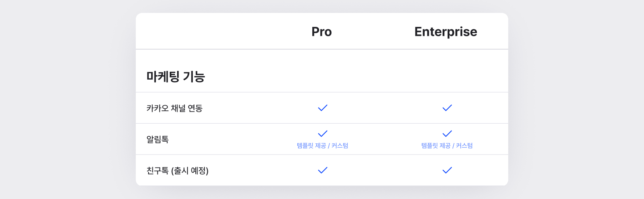
Task: Click 템플릿 제공 text under Pro
Action: point(311,146)
